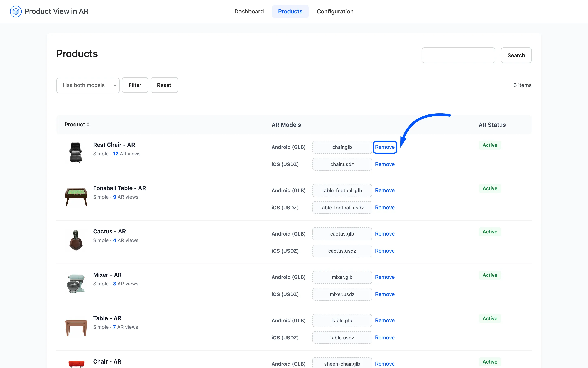Click the mixer.usdz file box

[342, 294]
